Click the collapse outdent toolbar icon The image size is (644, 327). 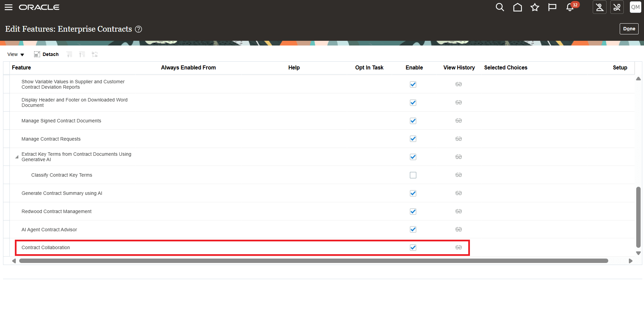click(82, 54)
